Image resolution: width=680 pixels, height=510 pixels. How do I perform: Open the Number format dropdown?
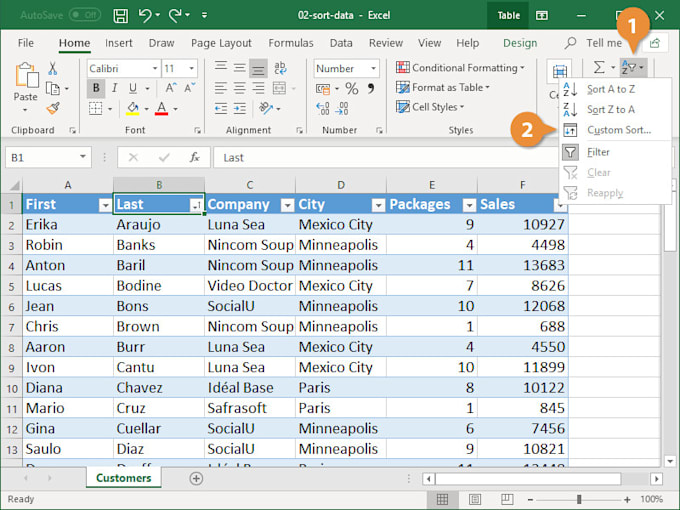click(373, 69)
